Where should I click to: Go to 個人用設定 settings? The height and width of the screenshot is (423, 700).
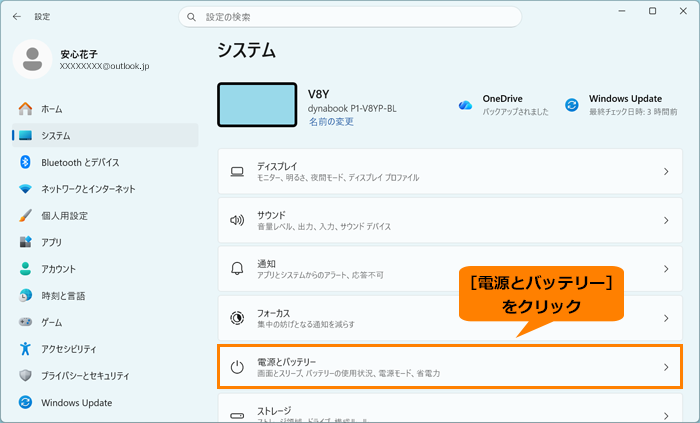click(105, 216)
